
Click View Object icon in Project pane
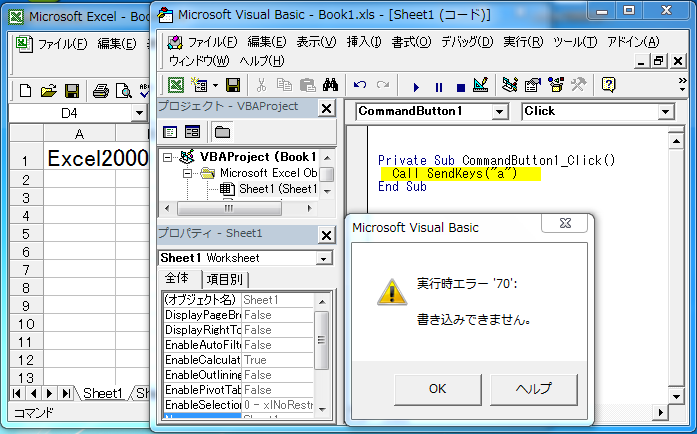pos(192,132)
